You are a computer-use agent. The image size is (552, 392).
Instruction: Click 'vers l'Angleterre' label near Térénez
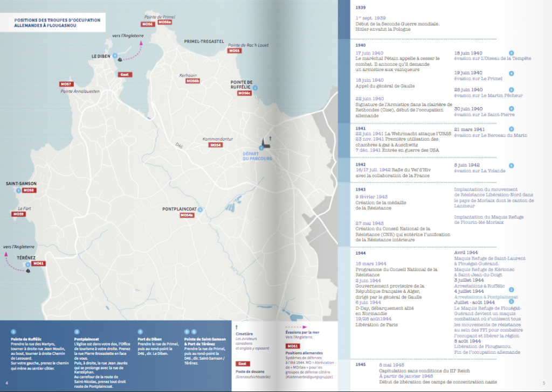[x=19, y=247]
